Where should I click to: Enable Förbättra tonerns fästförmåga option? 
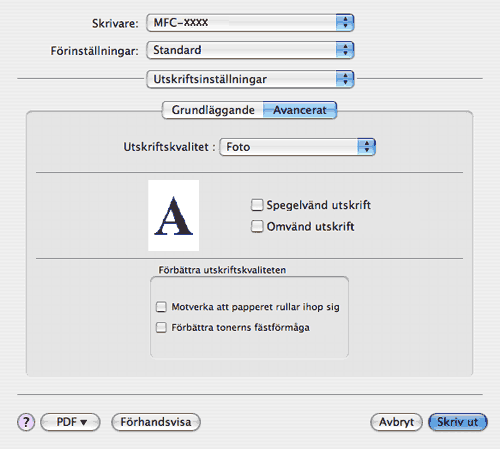161,327
